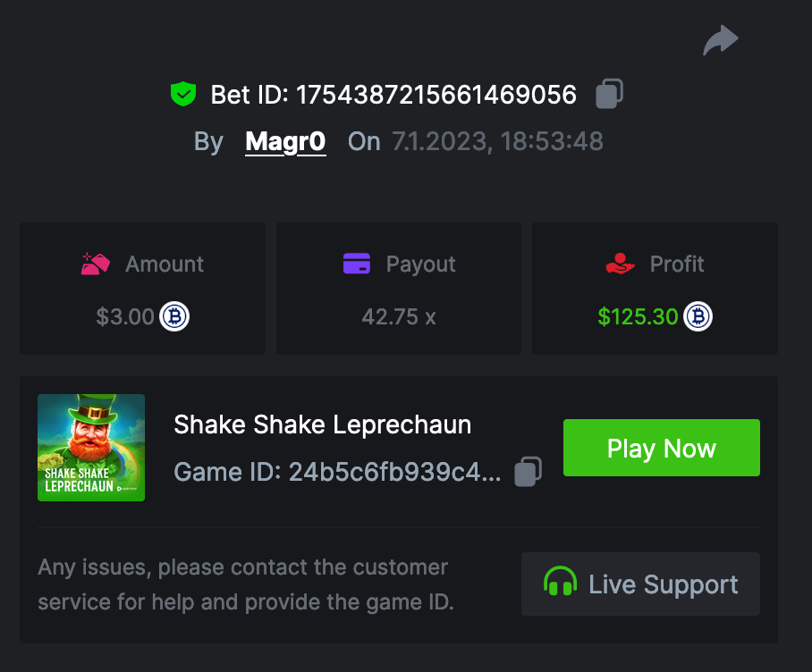The image size is (812, 672).
Task: Copy the Bet ID to clipboard
Action: pyautogui.click(x=609, y=94)
